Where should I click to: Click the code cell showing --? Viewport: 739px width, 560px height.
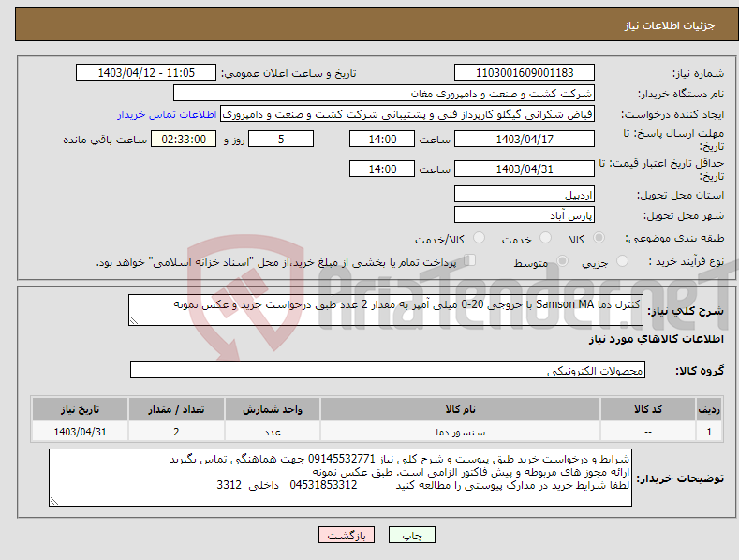coord(648,432)
